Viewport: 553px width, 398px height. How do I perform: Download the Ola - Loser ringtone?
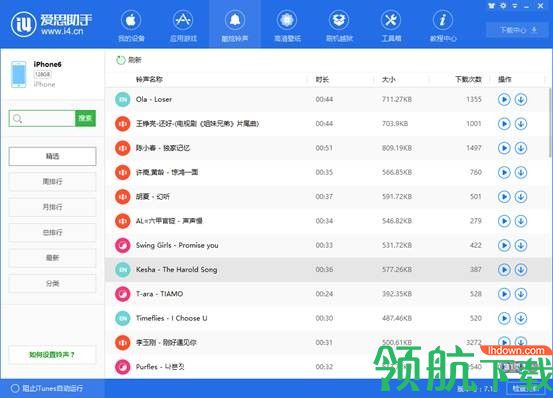(521, 99)
